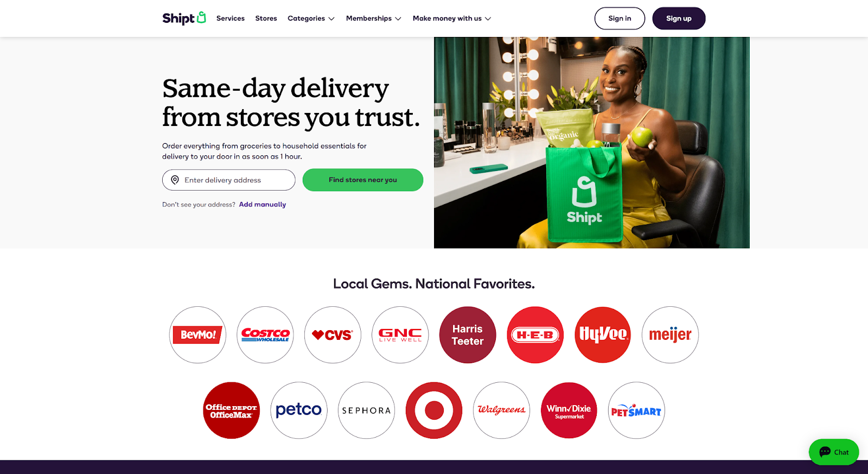
Task: Choose the CVS store icon
Action: pyautogui.click(x=333, y=335)
